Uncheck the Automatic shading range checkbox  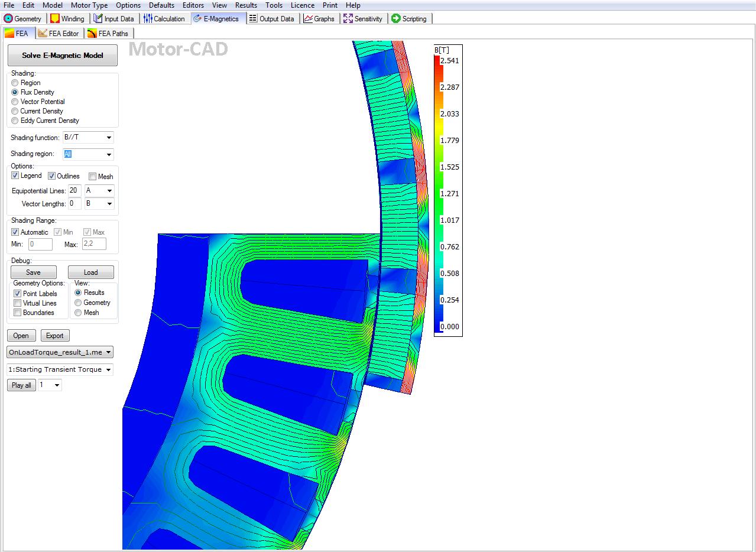click(x=15, y=232)
